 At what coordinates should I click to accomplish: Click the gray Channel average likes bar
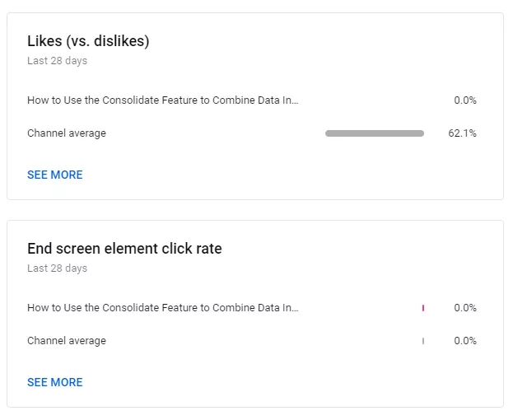coord(375,133)
